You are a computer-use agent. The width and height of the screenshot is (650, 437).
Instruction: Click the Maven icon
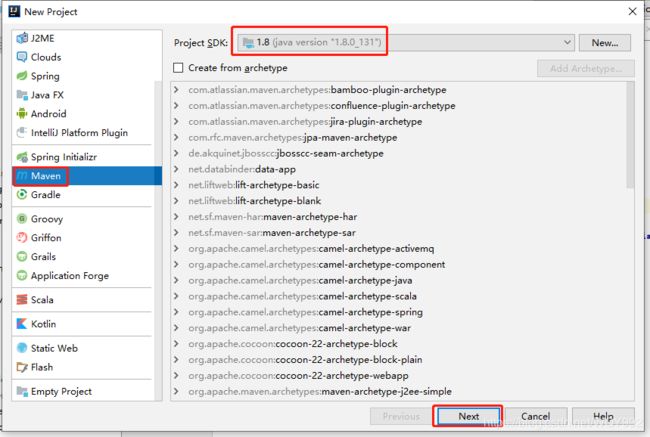tap(22, 176)
